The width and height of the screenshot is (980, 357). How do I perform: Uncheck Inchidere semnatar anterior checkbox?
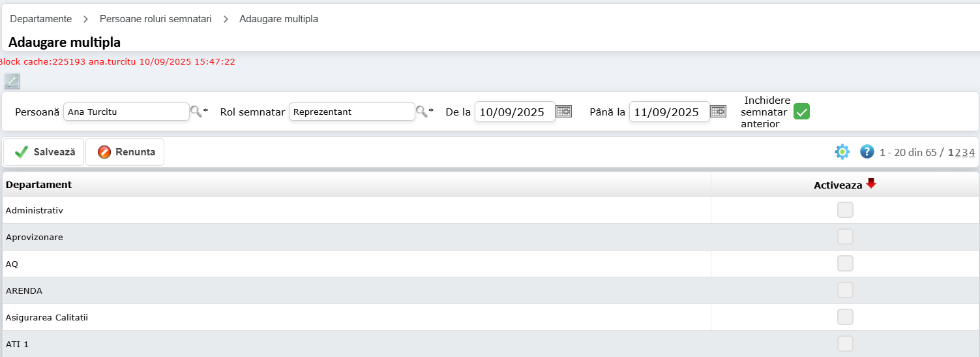click(x=801, y=112)
